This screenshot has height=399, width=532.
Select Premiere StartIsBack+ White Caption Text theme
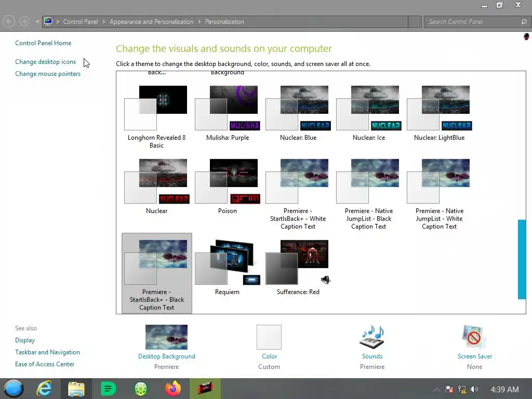point(298,193)
